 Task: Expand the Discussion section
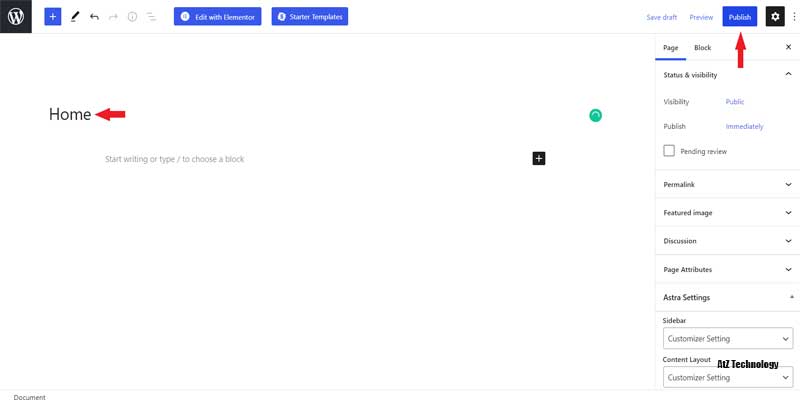(x=728, y=241)
